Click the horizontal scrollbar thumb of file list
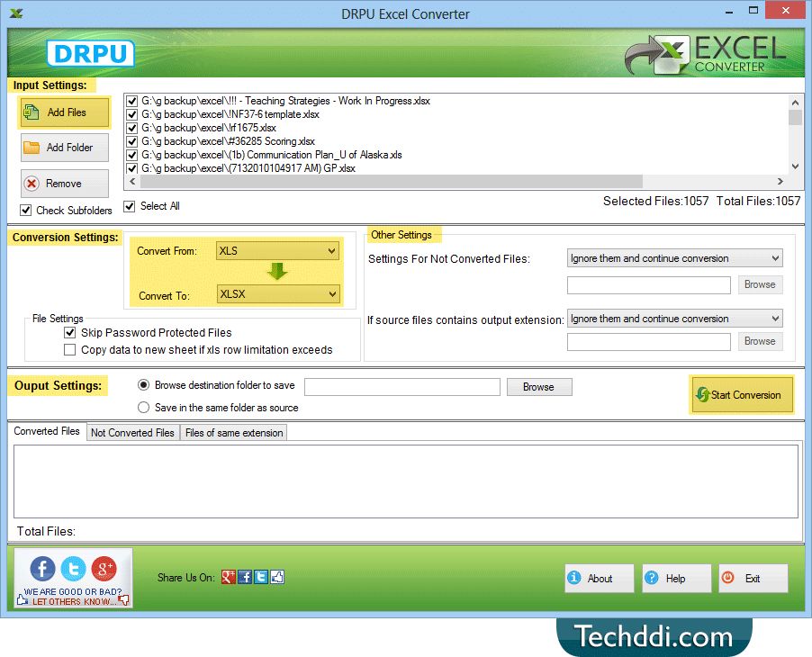This screenshot has height=657, width=812. 392,181
